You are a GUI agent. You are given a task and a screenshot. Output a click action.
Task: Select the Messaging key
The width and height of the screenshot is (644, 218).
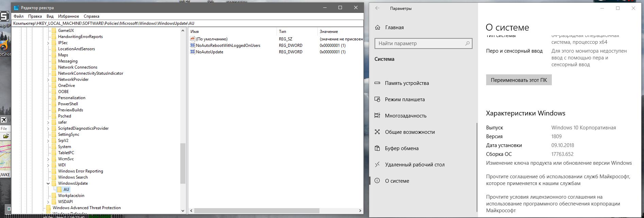point(68,61)
